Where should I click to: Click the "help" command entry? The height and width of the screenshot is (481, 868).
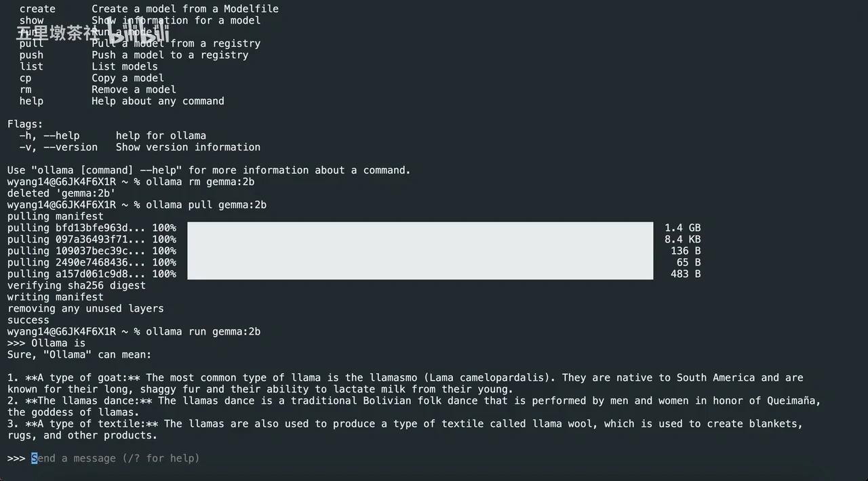coord(31,101)
